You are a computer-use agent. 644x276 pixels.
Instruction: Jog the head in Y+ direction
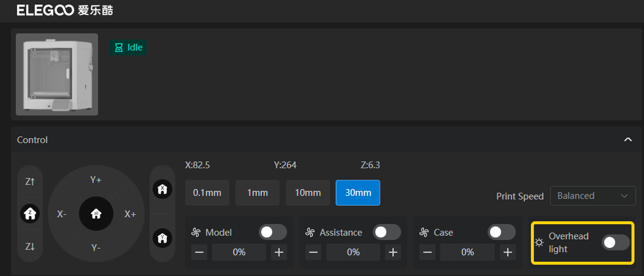click(x=96, y=180)
